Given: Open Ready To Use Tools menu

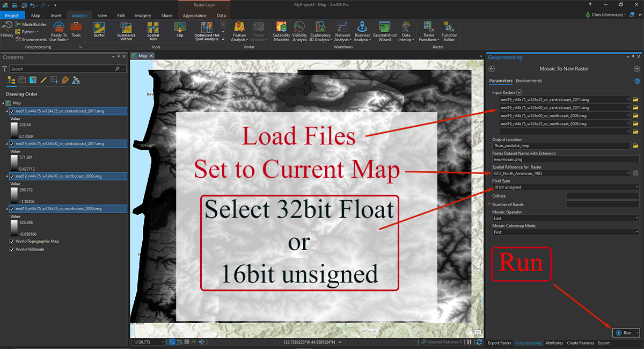Looking at the screenshot, I should pyautogui.click(x=59, y=31).
